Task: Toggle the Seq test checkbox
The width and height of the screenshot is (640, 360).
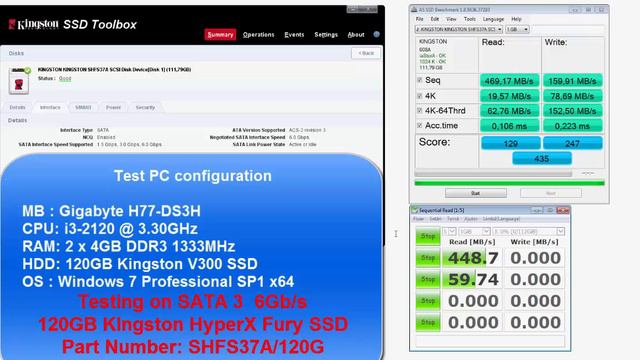Action: pyautogui.click(x=420, y=80)
